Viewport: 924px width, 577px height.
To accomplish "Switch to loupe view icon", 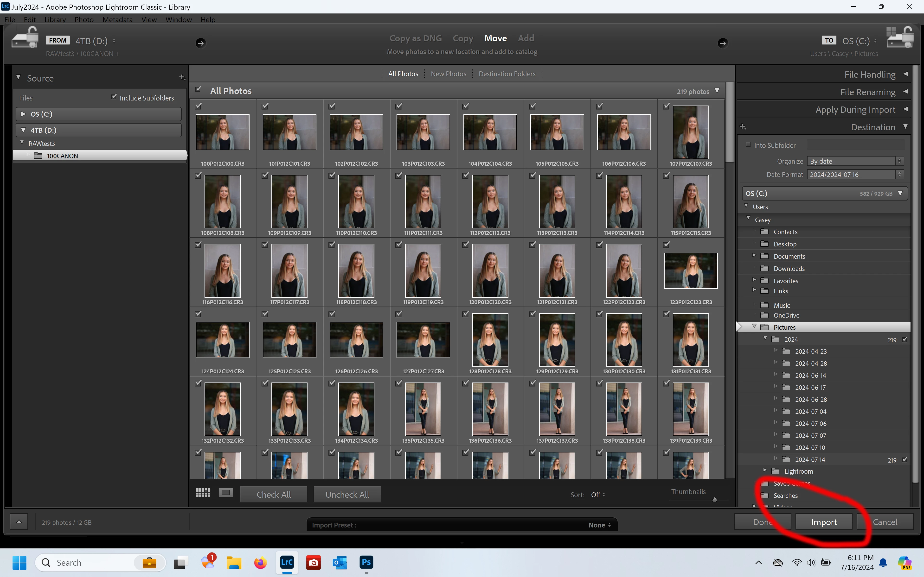I will tap(225, 493).
